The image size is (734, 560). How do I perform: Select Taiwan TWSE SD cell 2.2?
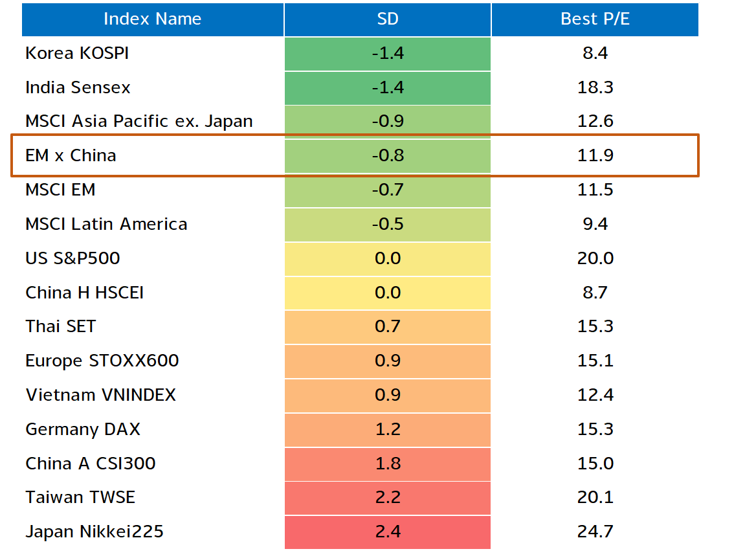388,498
